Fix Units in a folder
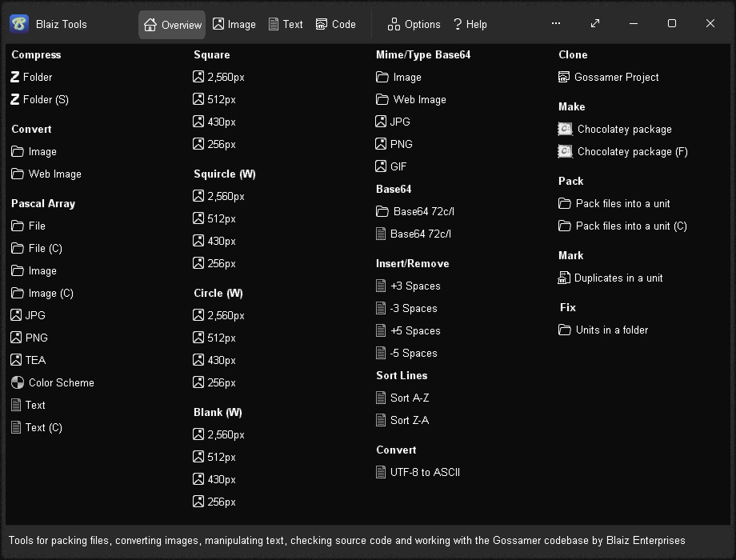Viewport: 736px width, 560px height. 610,330
